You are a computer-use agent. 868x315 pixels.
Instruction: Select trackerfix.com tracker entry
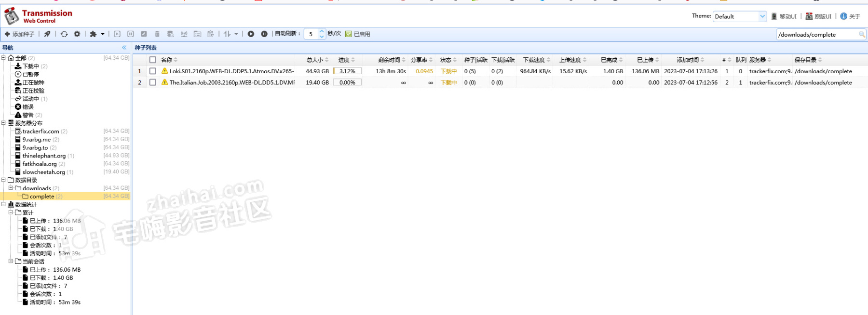point(41,131)
